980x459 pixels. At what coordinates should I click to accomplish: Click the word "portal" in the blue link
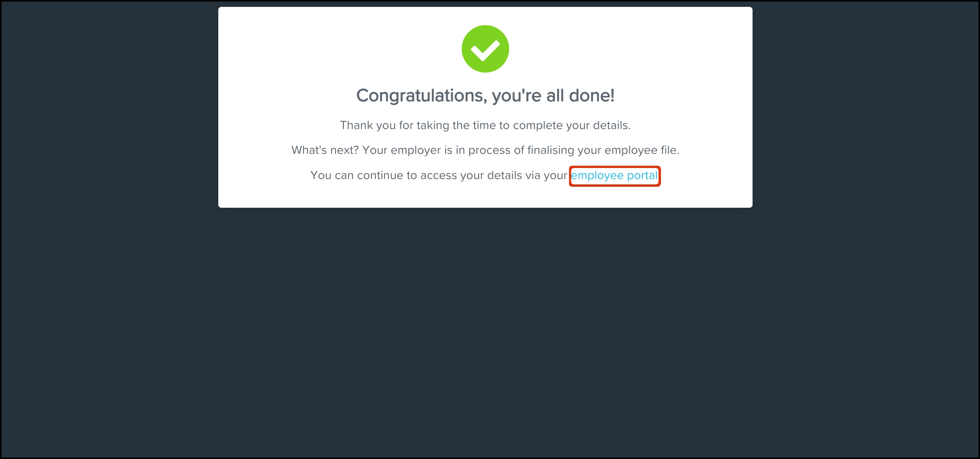(x=643, y=176)
